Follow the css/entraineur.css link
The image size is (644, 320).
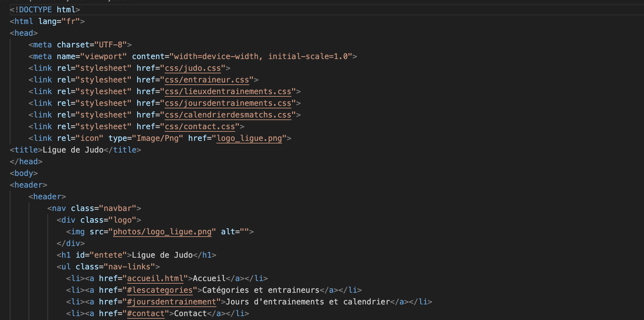pyautogui.click(x=207, y=80)
